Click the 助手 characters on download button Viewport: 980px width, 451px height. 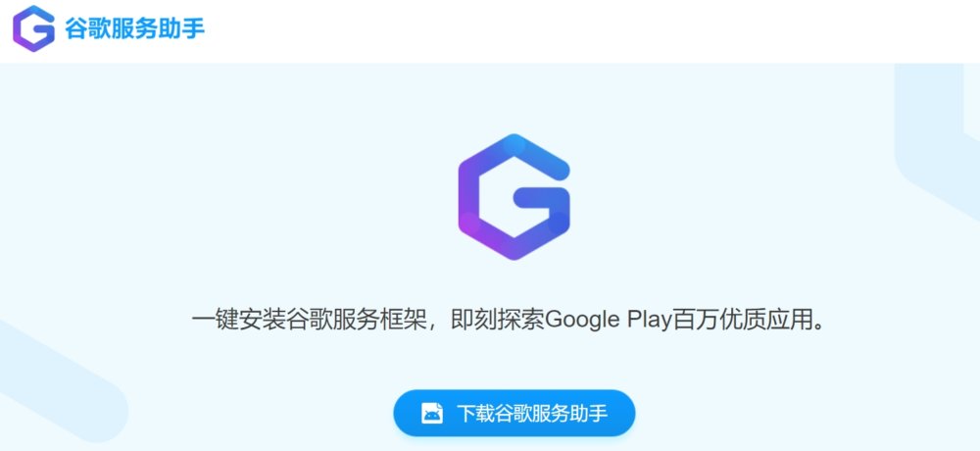click(593, 414)
